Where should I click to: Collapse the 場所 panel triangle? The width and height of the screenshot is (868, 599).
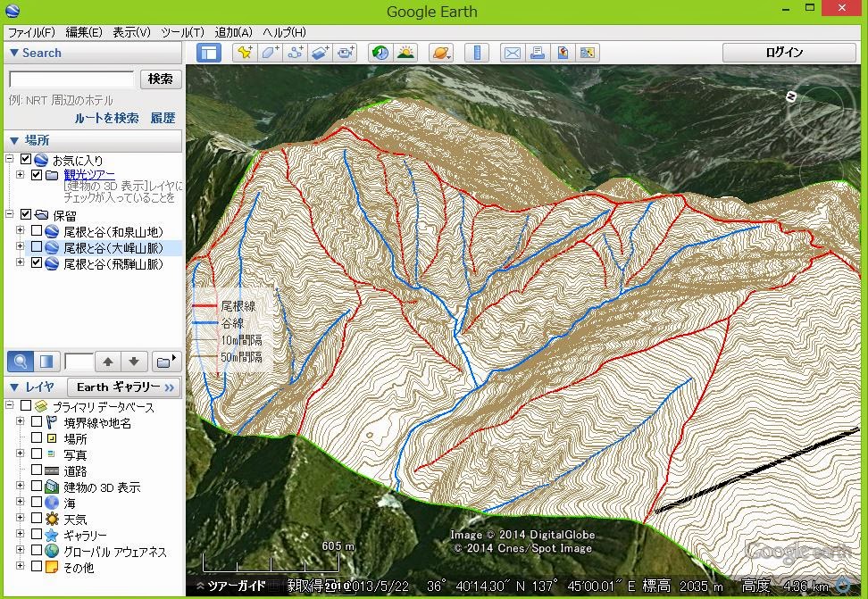pos(14,141)
